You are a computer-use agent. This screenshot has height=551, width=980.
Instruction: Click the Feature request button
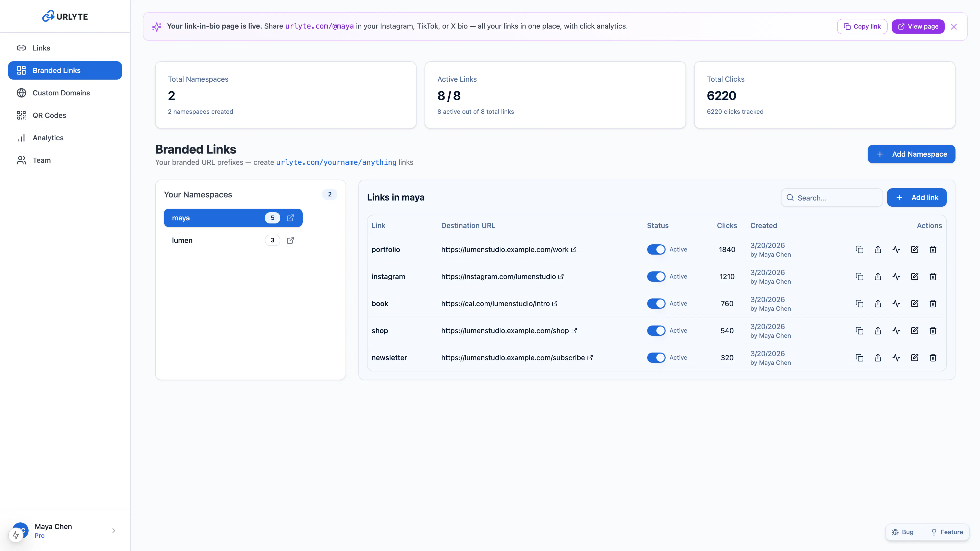(x=947, y=532)
